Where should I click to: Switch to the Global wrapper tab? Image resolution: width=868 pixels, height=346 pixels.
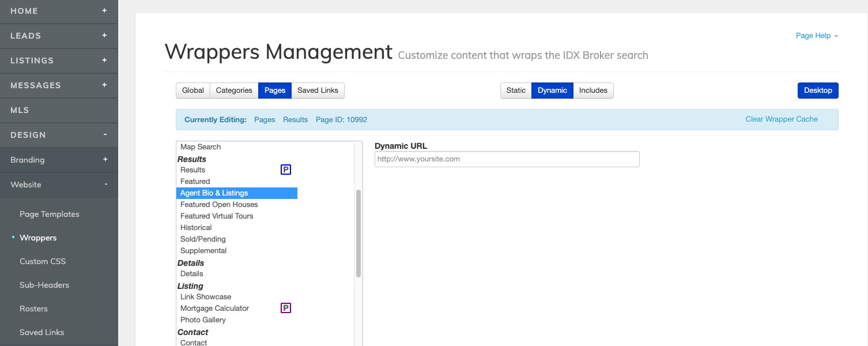(x=193, y=91)
